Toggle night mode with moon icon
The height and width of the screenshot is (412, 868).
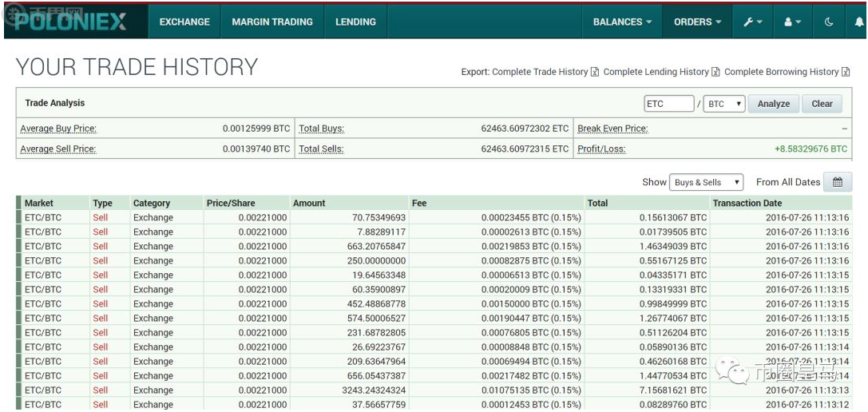pyautogui.click(x=829, y=22)
